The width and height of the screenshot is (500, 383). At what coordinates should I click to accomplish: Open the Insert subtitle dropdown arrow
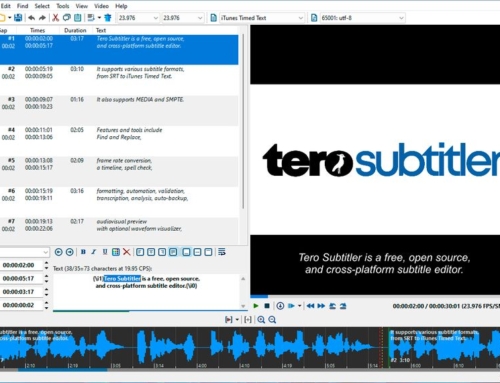(x=99, y=18)
